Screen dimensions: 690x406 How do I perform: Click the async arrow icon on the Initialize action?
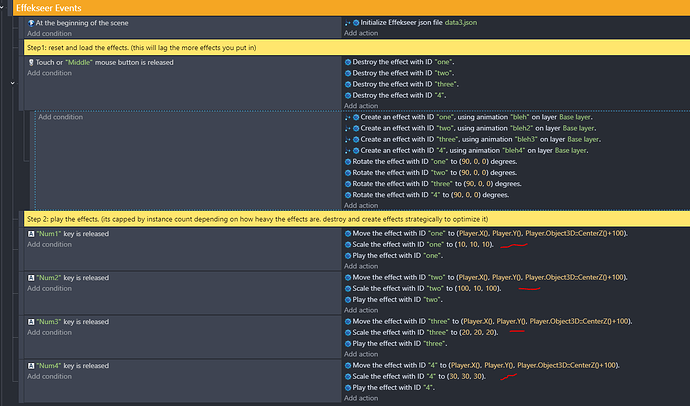point(348,23)
